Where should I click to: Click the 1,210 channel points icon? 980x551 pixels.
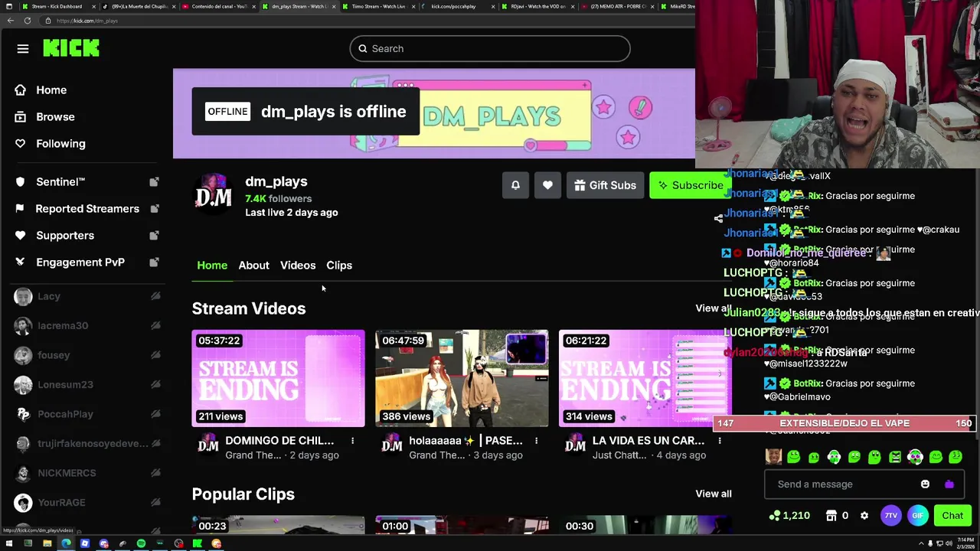(776, 516)
